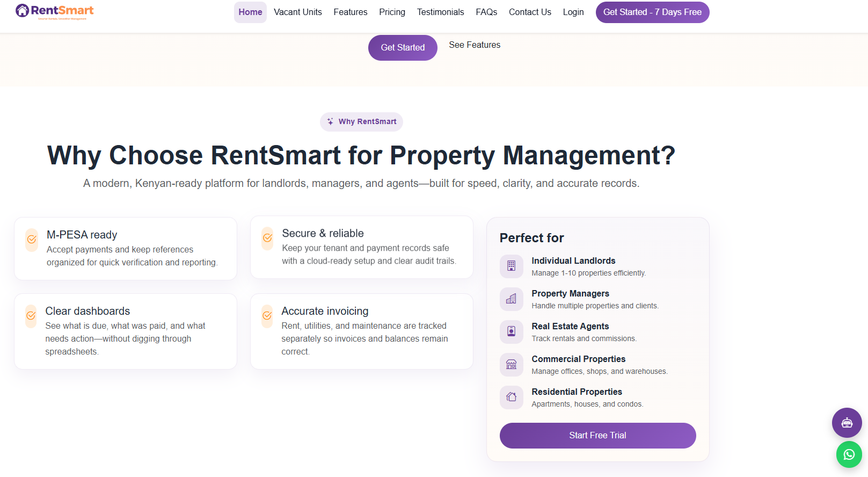The width and height of the screenshot is (868, 477).
Task: Click the RentSmart logo
Action: [x=55, y=11]
